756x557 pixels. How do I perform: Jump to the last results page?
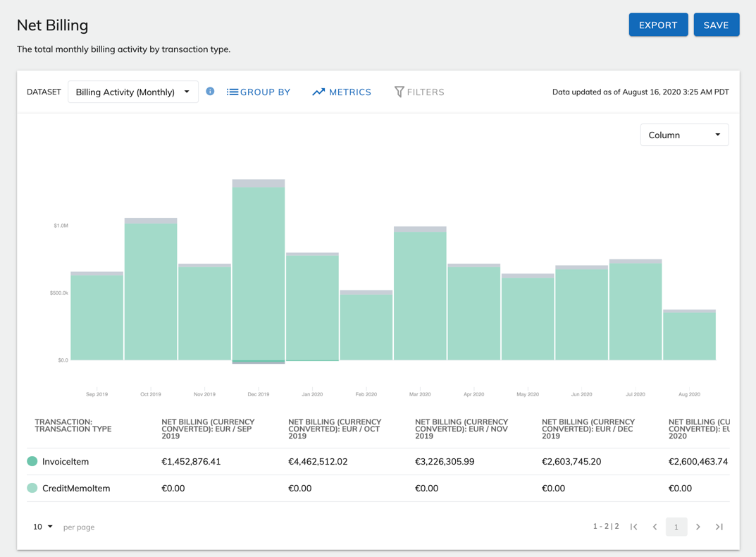coord(719,527)
